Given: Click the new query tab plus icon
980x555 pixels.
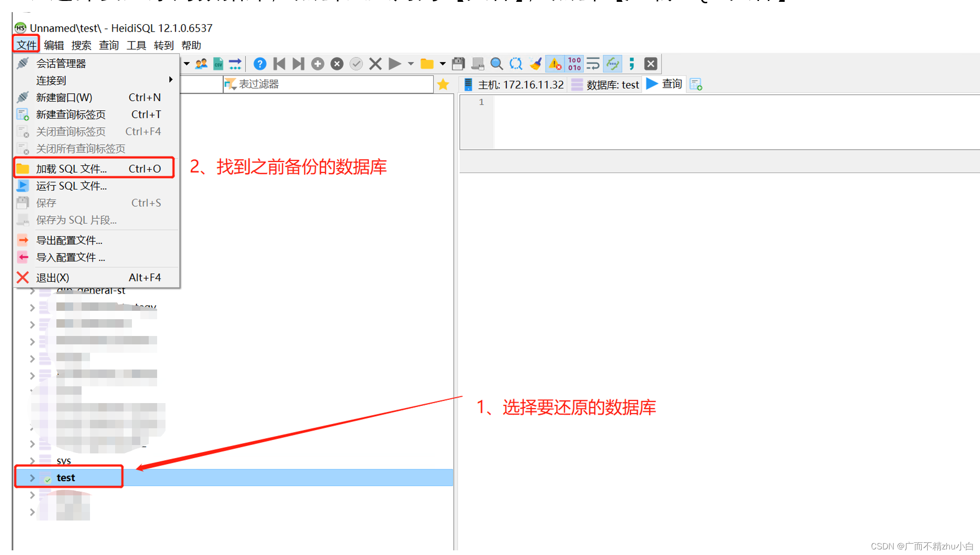Looking at the screenshot, I should (x=696, y=84).
